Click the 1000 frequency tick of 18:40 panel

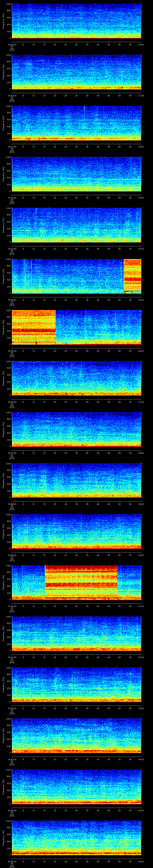[x=8, y=566]
